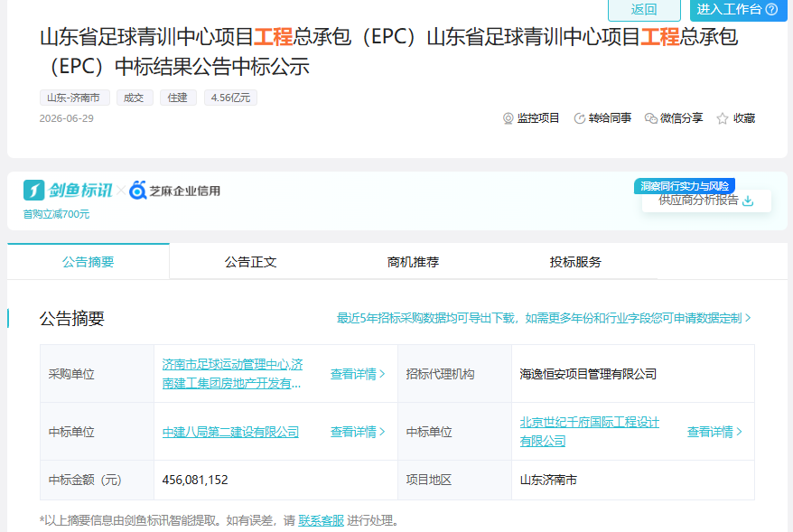The image size is (793, 532).
Task: Click the 芝麻企业信用 logo icon
Action: 137,191
